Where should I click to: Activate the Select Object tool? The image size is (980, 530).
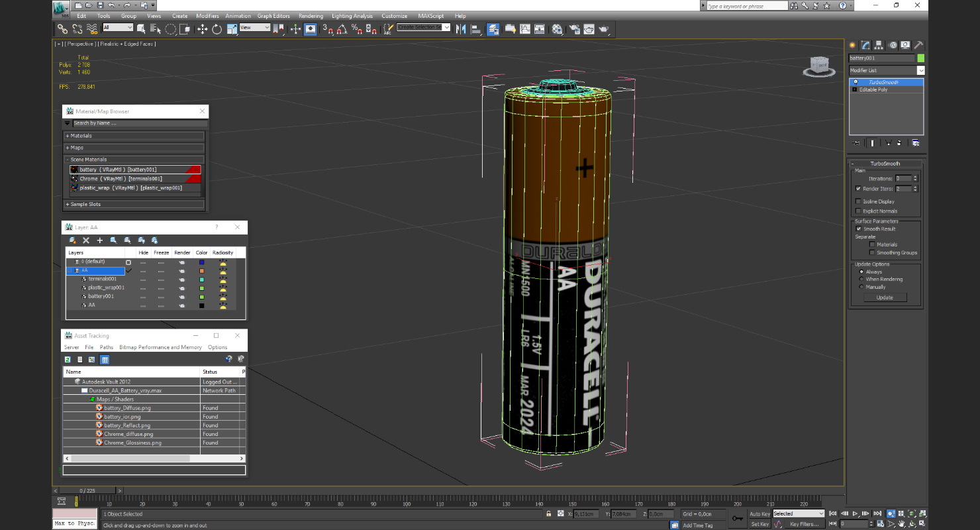(141, 28)
